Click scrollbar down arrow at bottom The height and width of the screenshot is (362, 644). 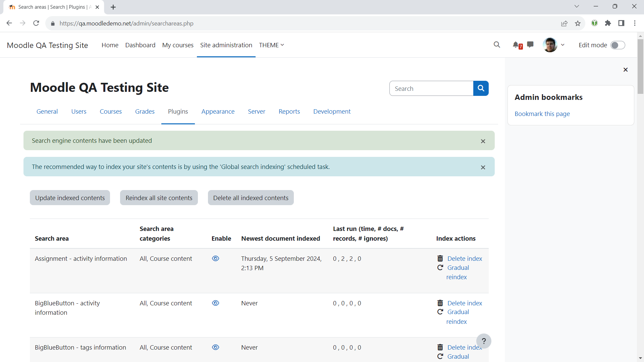(x=640, y=358)
